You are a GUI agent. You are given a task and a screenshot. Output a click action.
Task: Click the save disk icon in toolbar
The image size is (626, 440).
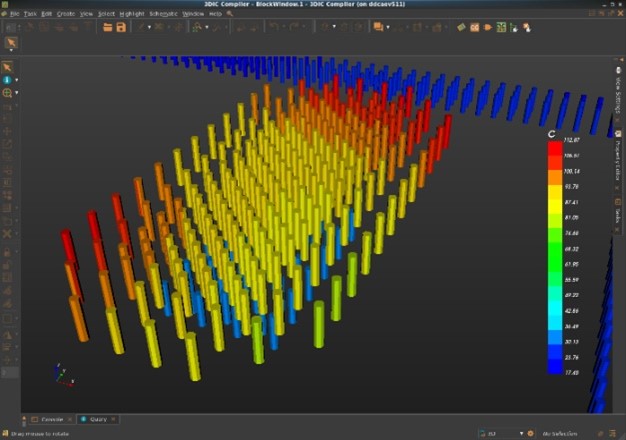point(121,27)
